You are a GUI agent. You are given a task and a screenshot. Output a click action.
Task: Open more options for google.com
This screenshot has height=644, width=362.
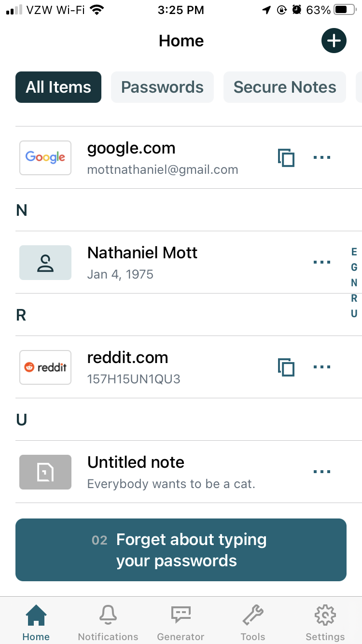coord(322,157)
